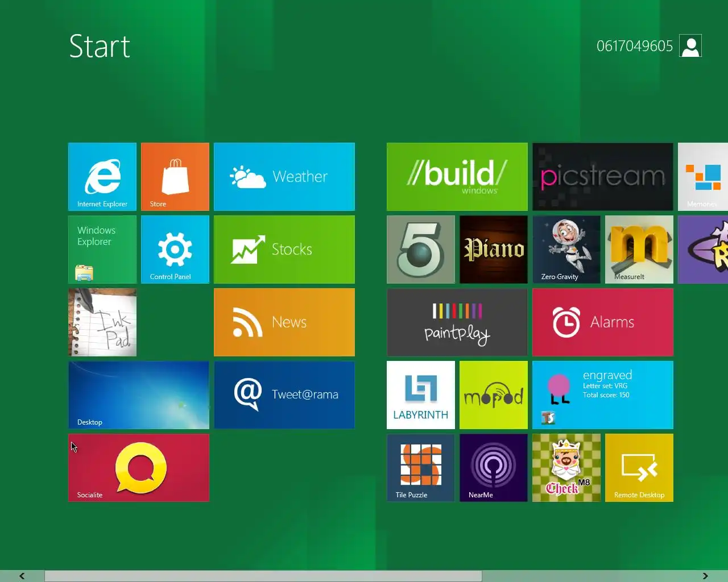Viewport: 728px width, 582px height.
Task: Launch the Weather app tile
Action: pyautogui.click(x=284, y=177)
